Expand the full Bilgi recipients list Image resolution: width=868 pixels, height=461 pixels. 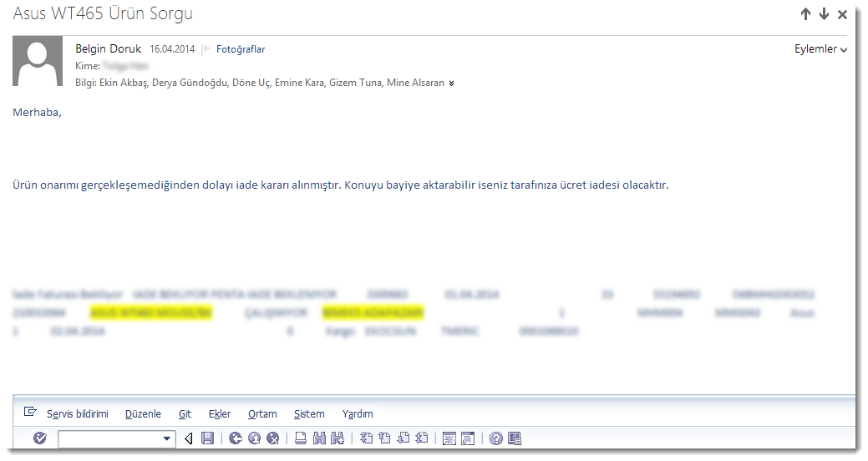tap(452, 84)
